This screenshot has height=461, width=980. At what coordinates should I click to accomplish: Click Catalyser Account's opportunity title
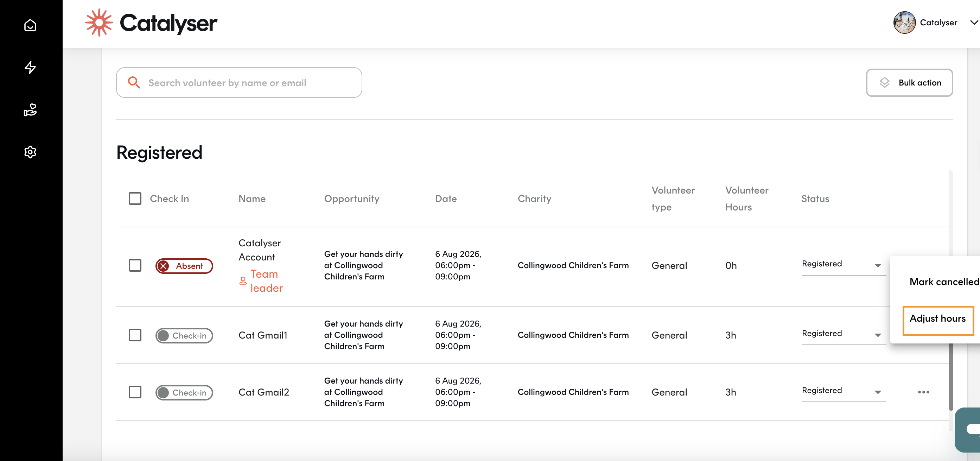(x=363, y=265)
